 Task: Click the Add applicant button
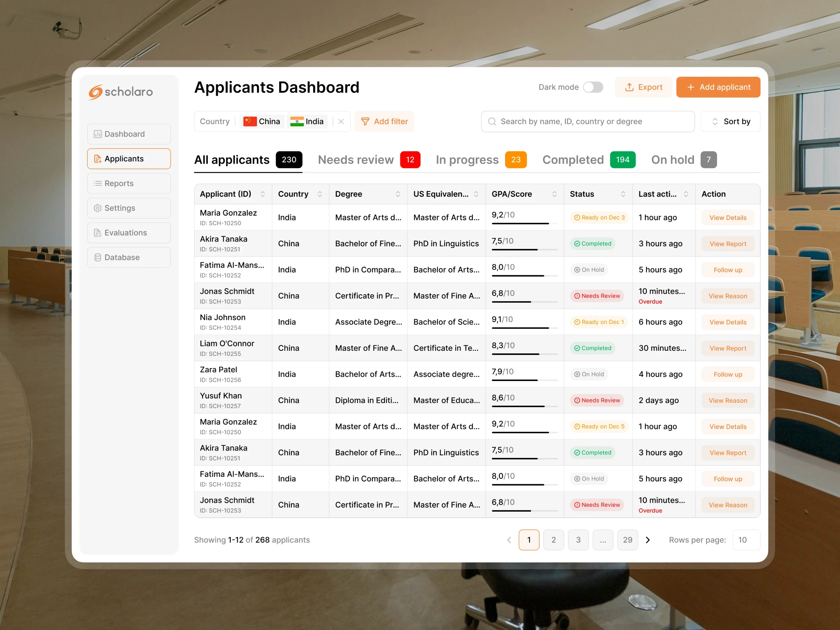tap(718, 87)
